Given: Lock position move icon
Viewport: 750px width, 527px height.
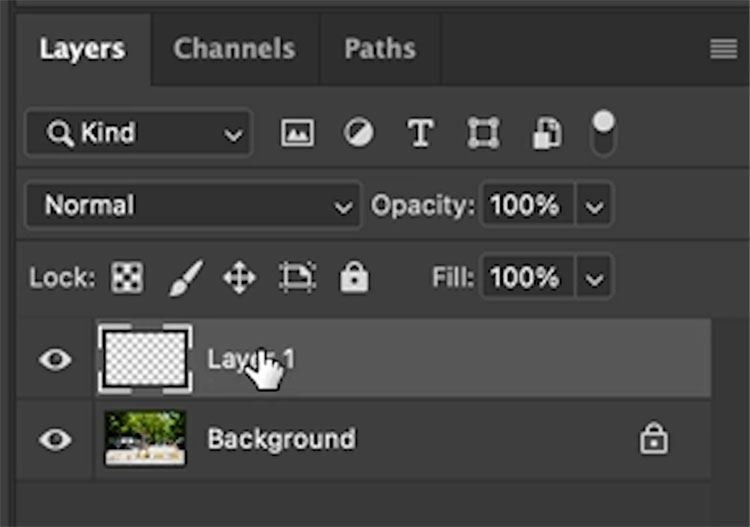Looking at the screenshot, I should [240, 277].
